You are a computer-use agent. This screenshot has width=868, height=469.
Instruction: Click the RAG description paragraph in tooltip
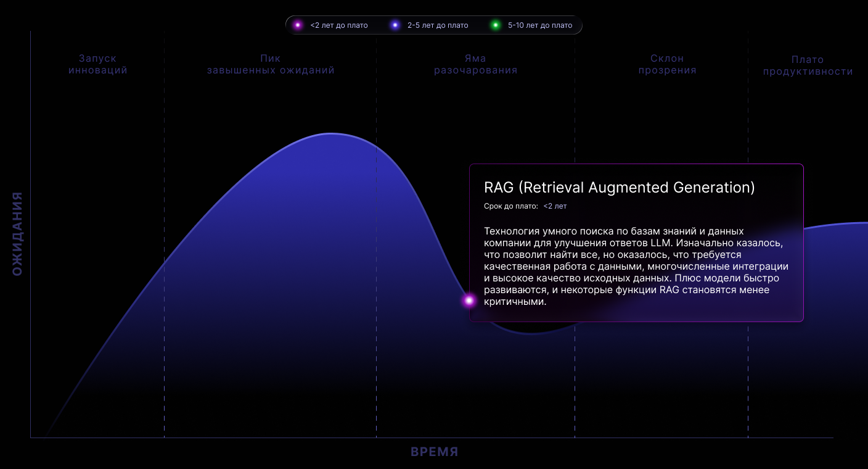coord(636,267)
